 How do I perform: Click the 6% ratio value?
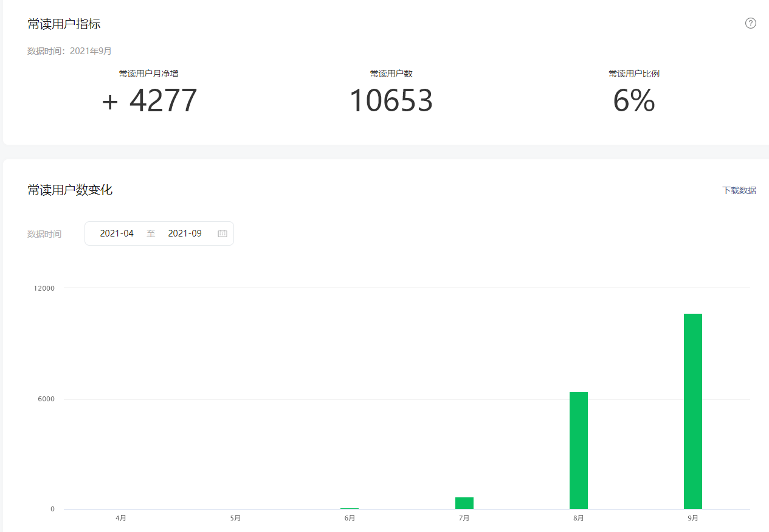point(634,101)
